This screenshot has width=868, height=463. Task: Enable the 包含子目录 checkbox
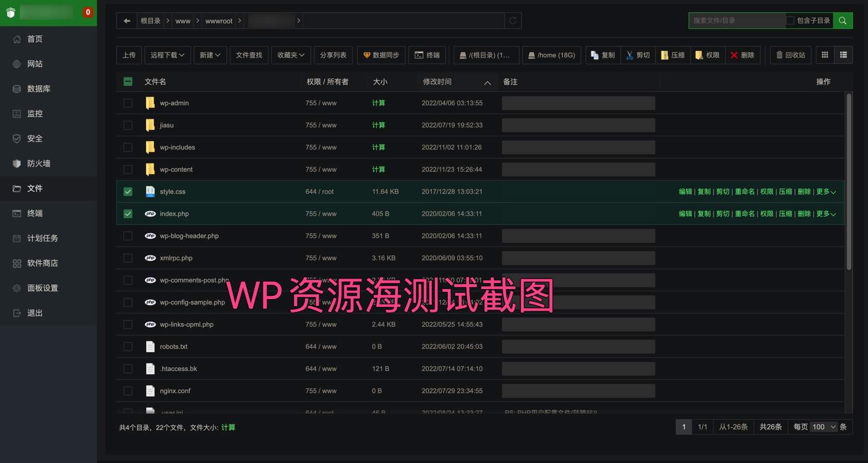pos(790,20)
